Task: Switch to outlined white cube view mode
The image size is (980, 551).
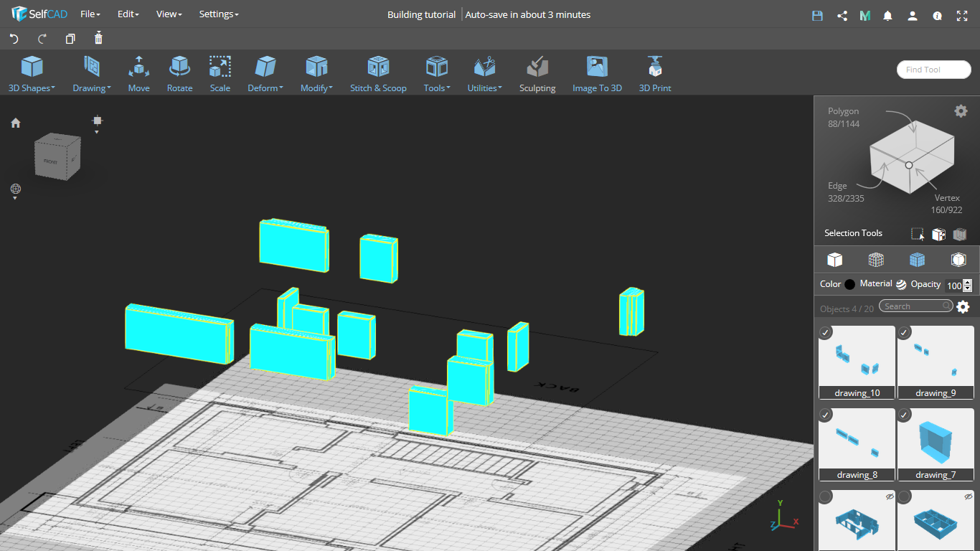Action: pos(958,260)
